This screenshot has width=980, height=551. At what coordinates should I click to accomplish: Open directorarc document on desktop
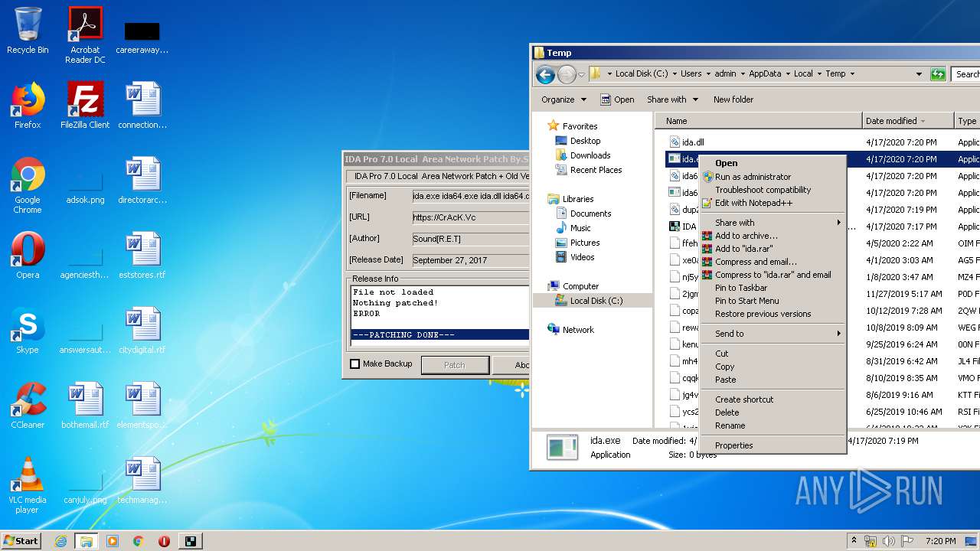pyautogui.click(x=142, y=181)
